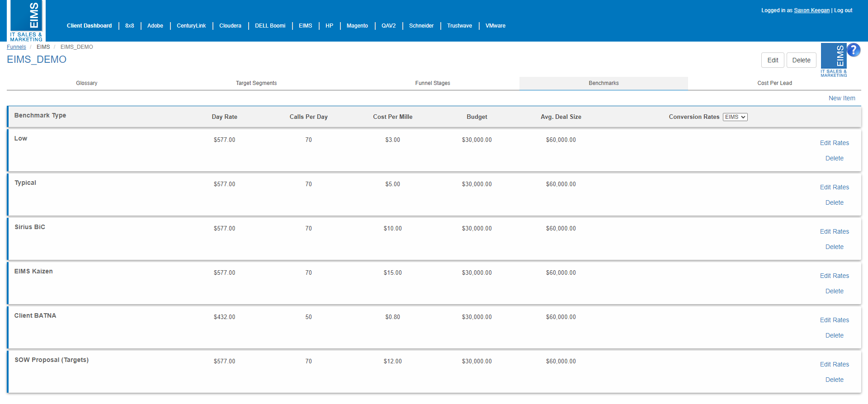
Task: Go to Magento in the navigation bar
Action: (x=357, y=26)
